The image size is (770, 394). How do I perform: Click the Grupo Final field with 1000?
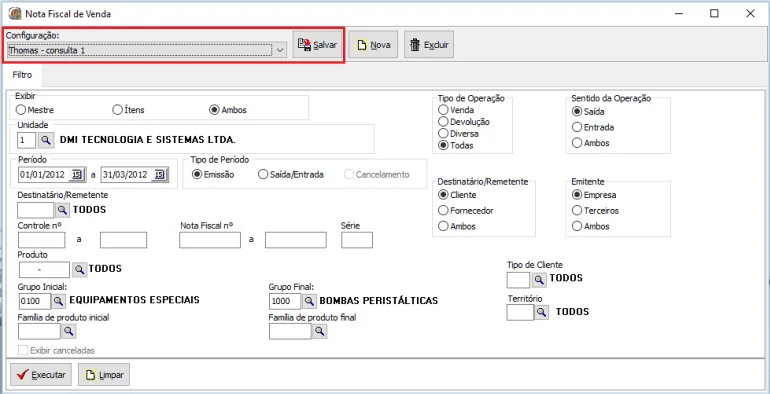coord(285,300)
